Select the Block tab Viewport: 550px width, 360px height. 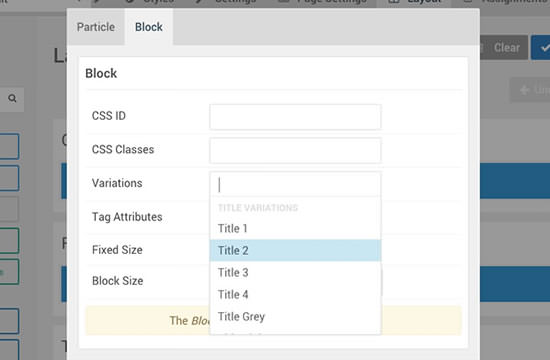(149, 27)
